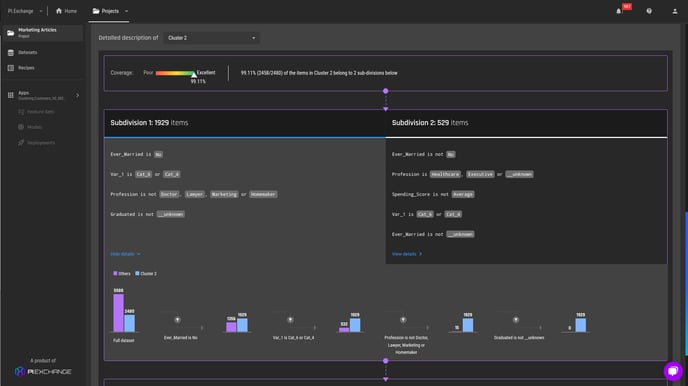Open the Apps section
Screen dimensions: 688x386
click(x=43, y=95)
